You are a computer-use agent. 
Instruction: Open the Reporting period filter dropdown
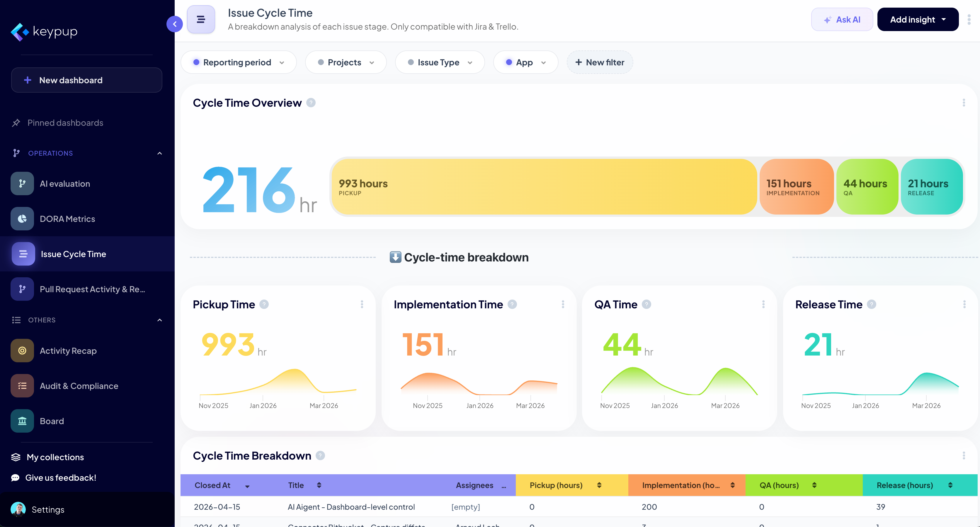[x=239, y=62]
